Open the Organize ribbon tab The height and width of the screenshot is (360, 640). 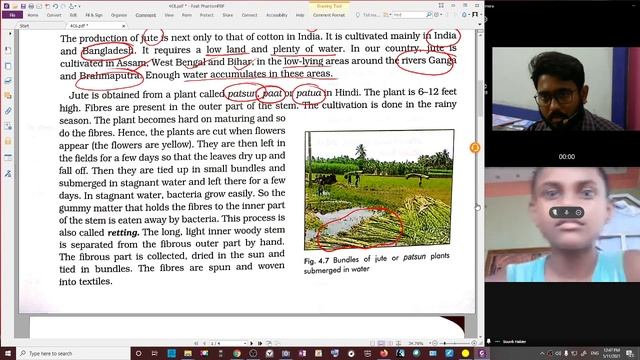(119, 15)
